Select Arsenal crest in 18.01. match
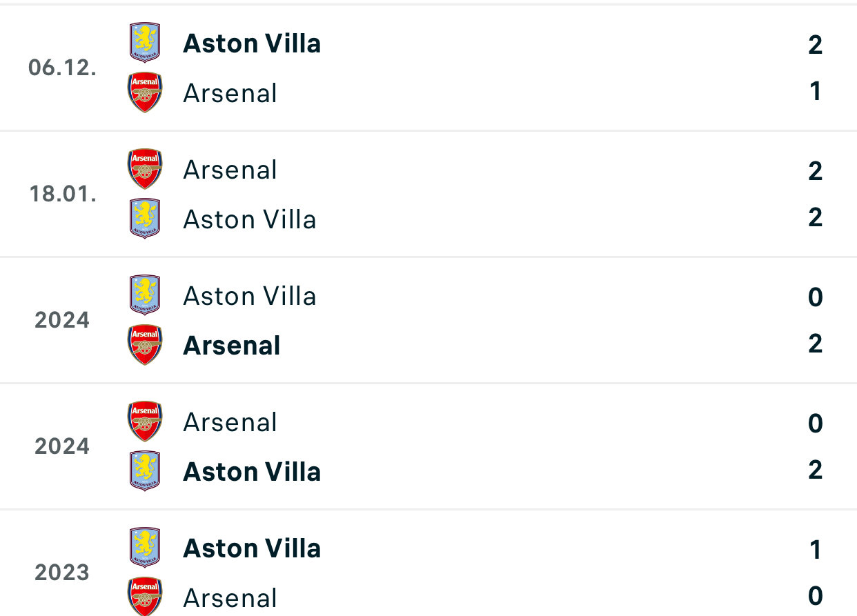Screen dimensions: 857x616 pyautogui.click(x=145, y=169)
